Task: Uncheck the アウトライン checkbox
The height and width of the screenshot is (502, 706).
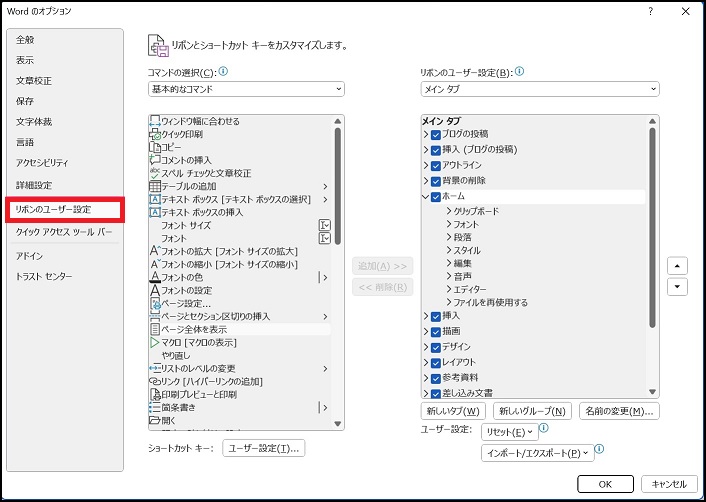Action: point(435,166)
